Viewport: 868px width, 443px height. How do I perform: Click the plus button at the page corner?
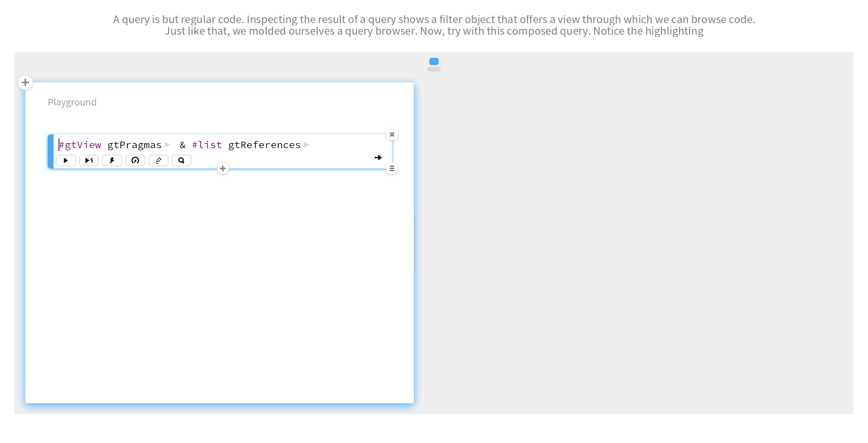click(25, 82)
